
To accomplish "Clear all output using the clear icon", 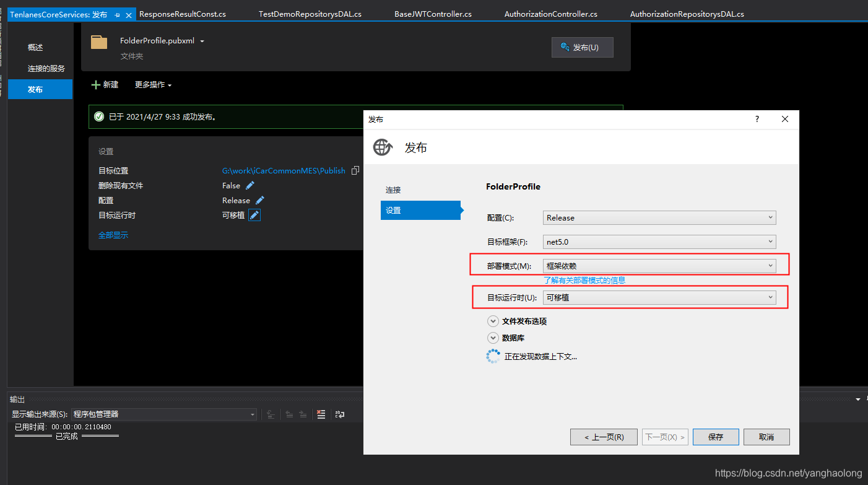I will pyautogui.click(x=321, y=414).
